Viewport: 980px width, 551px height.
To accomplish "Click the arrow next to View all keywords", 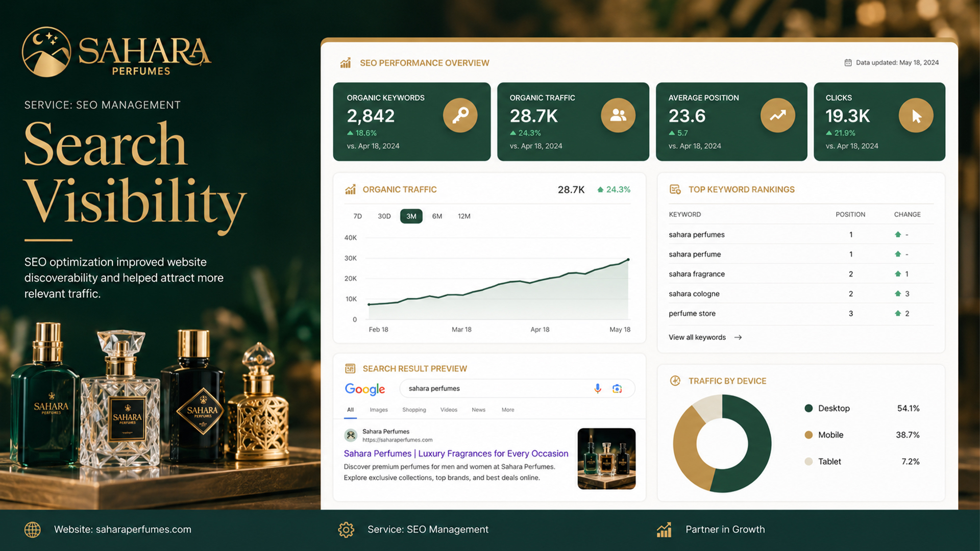I will [x=738, y=337].
